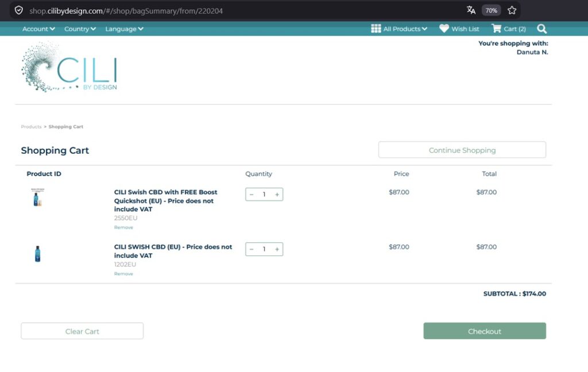Expand the Country dropdown
Viewport: 588px width, 372px height.
80,29
